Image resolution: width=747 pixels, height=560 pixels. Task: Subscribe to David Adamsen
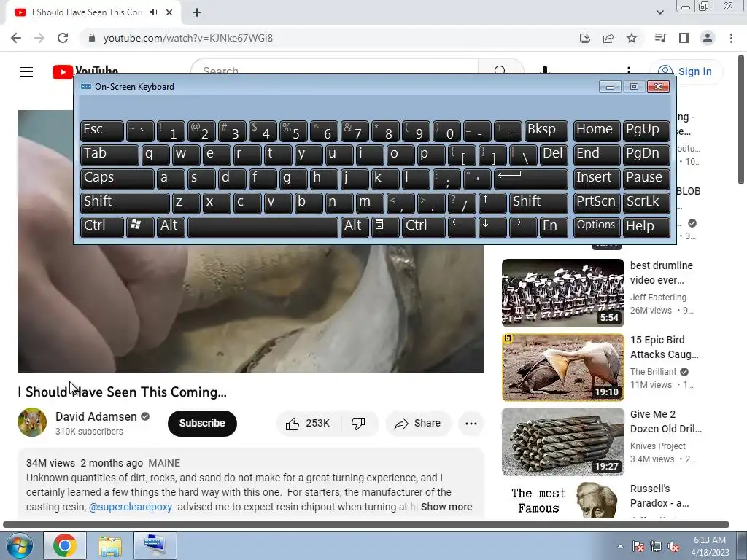point(202,424)
